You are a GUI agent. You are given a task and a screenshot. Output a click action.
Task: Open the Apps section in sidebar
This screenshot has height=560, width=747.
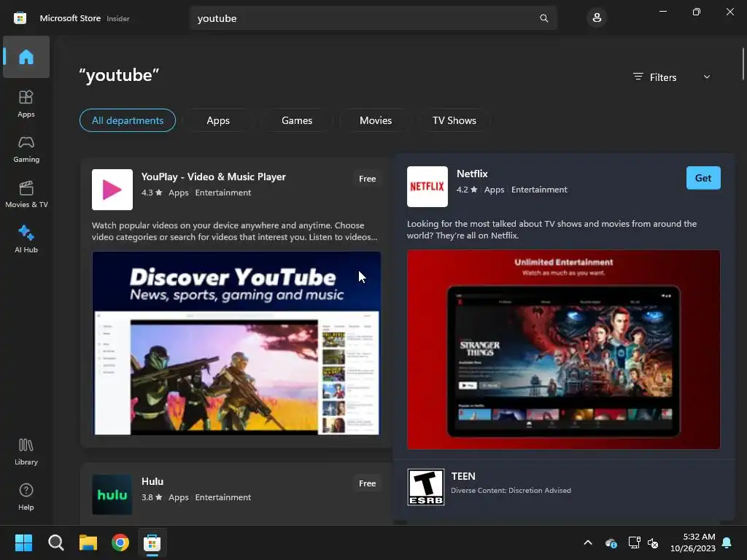click(x=26, y=104)
